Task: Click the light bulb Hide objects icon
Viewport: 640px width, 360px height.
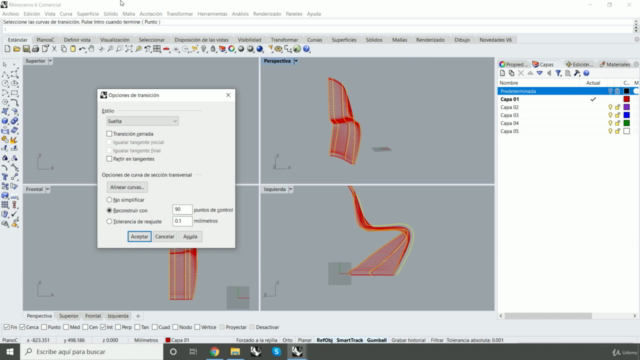Action: [204, 49]
